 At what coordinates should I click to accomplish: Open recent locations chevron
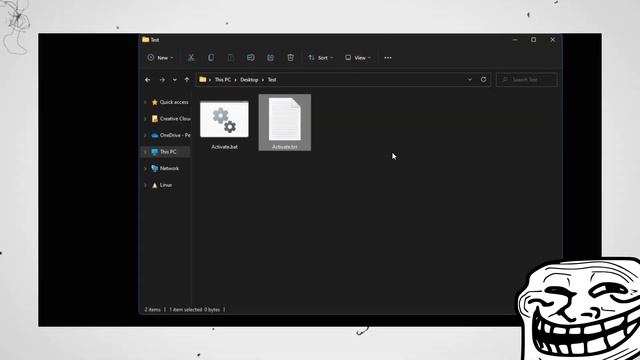[175, 80]
